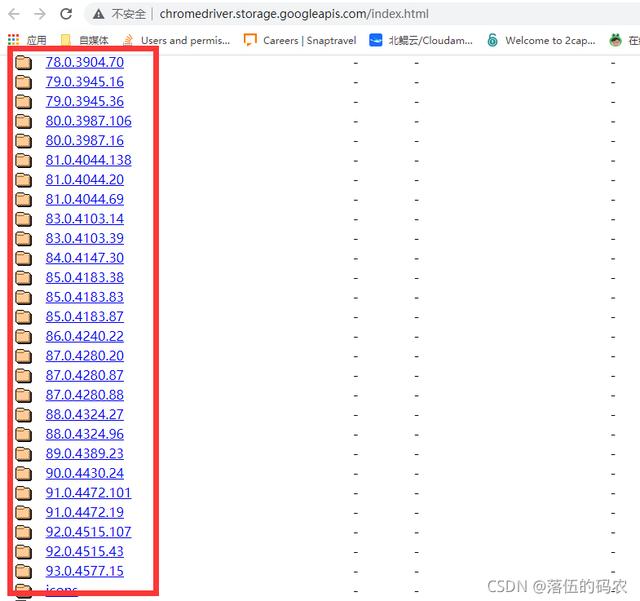This screenshot has width=640, height=601.
Task: Click the folder icon beside 85.0.4183.83
Action: (24, 298)
